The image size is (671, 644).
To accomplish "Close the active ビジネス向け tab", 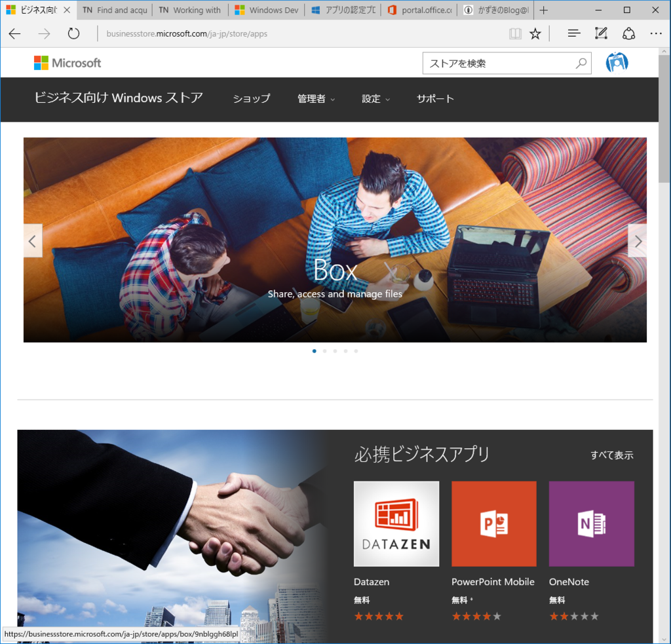I will 67,10.
